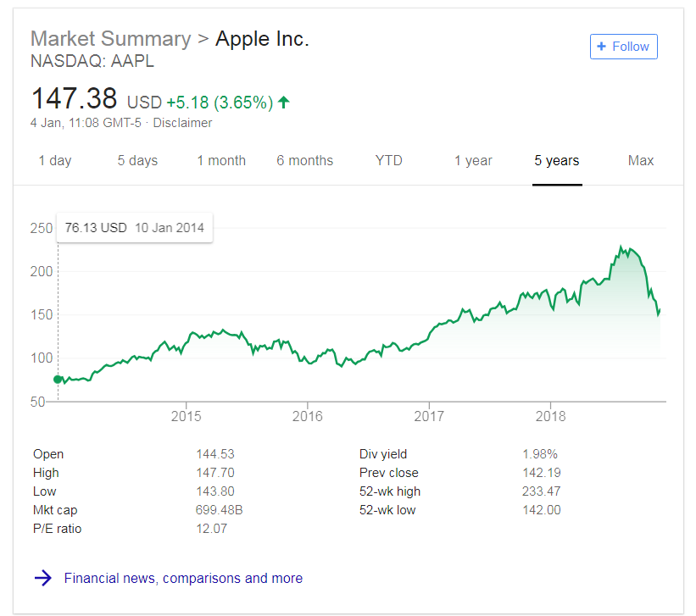Click the green data point dot on chart

point(58,379)
